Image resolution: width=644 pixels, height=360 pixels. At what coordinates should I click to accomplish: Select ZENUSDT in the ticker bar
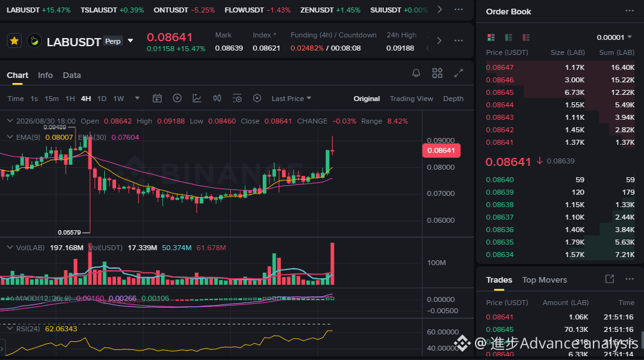pyautogui.click(x=330, y=10)
